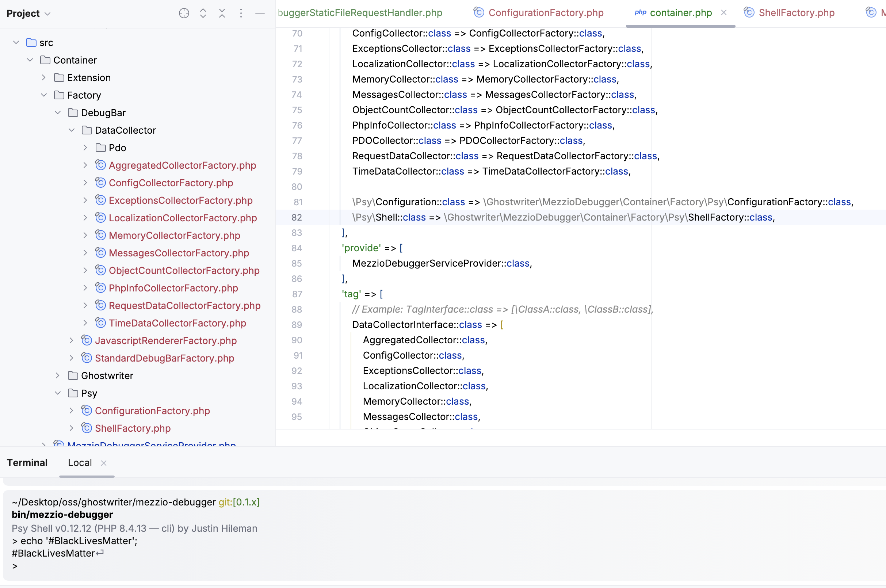The image size is (886, 588).
Task: Click the PHP class icon of ShellFactory.php in tree
Action: [87, 428]
